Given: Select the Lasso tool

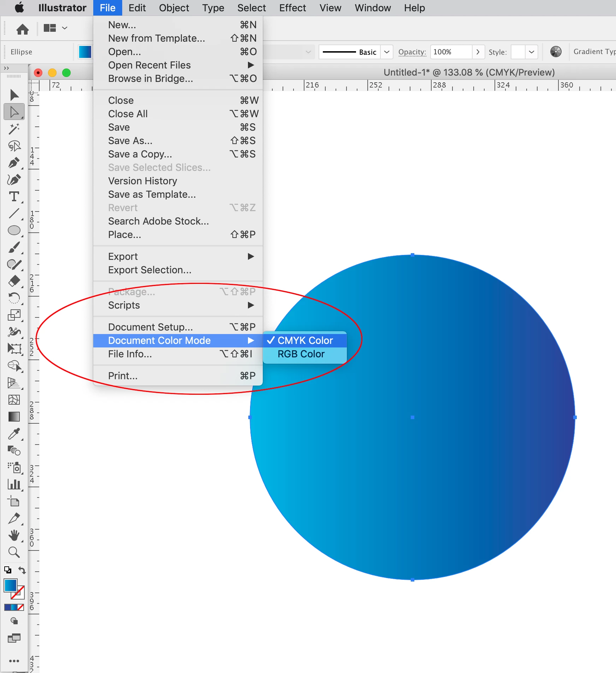Looking at the screenshot, I should 14,146.
